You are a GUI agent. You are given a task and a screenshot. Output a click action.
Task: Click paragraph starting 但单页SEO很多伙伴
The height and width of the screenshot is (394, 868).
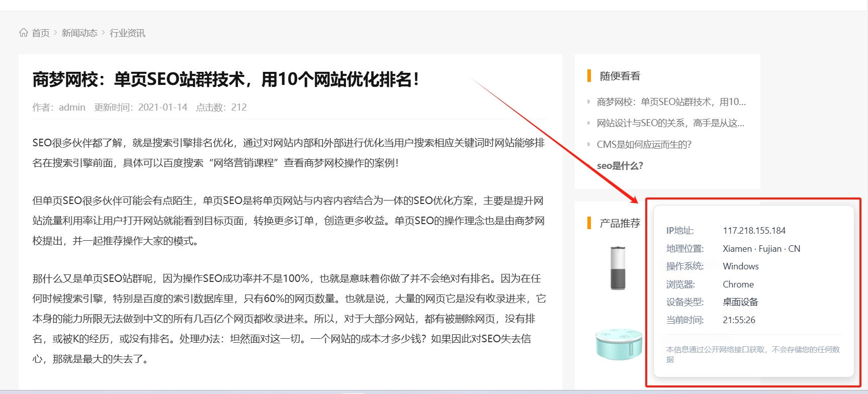tap(289, 221)
